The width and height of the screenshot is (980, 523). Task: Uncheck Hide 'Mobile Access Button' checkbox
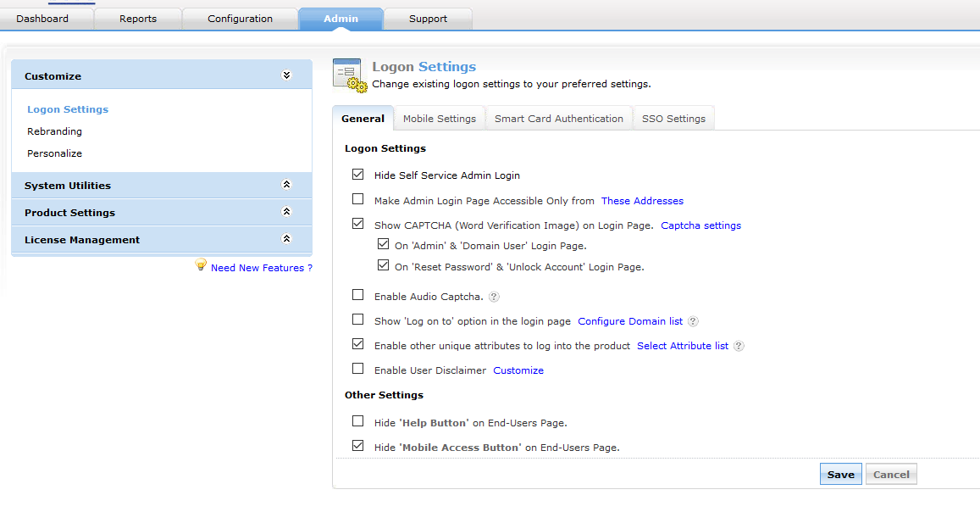(x=357, y=445)
